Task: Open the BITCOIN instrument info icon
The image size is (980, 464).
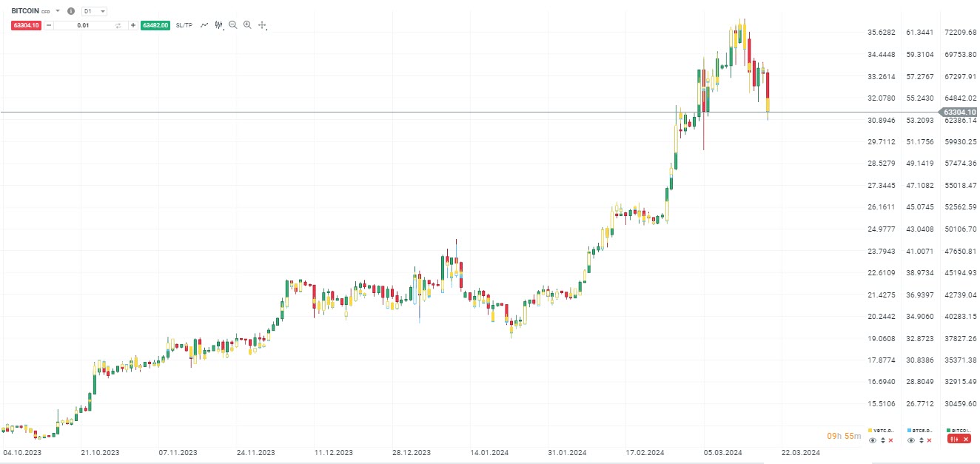Action: click(71, 12)
